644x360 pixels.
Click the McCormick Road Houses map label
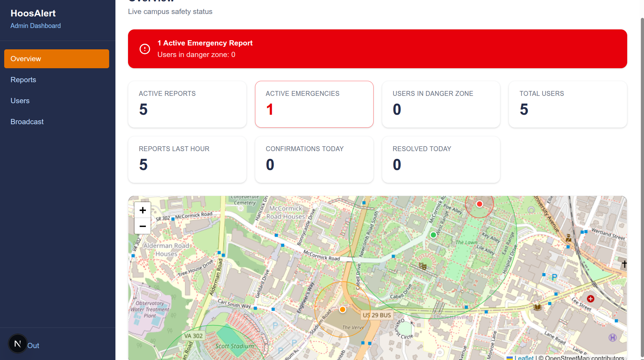pyautogui.click(x=286, y=212)
